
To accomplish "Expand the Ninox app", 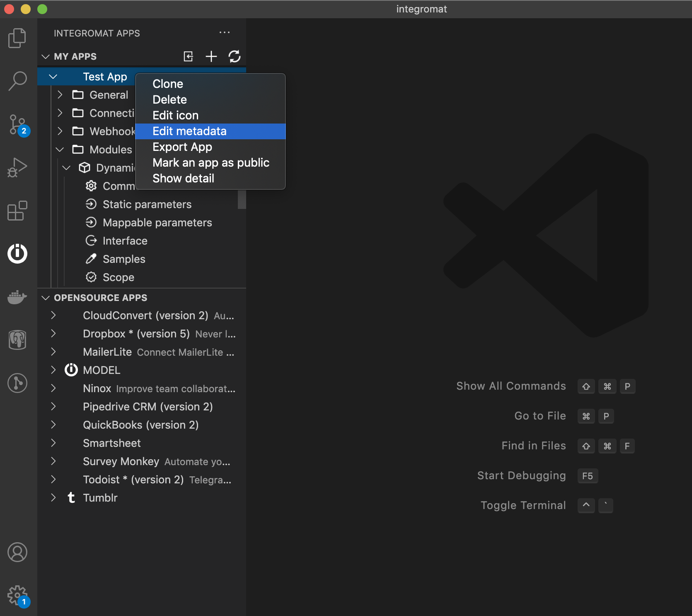I will coord(53,388).
